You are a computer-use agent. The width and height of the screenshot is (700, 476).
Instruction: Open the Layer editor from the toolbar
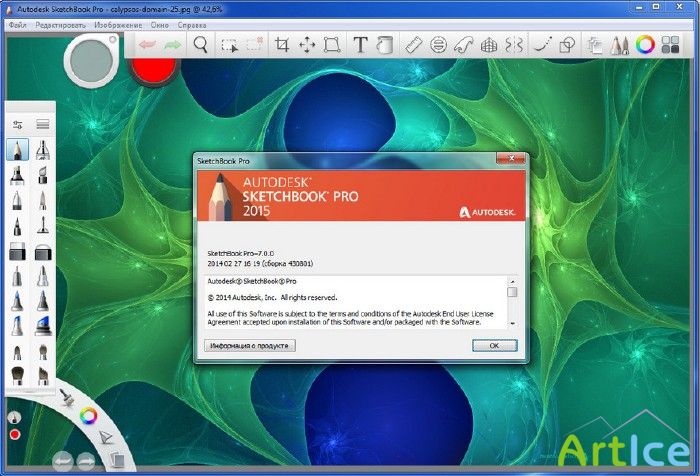pyautogui.click(x=595, y=45)
